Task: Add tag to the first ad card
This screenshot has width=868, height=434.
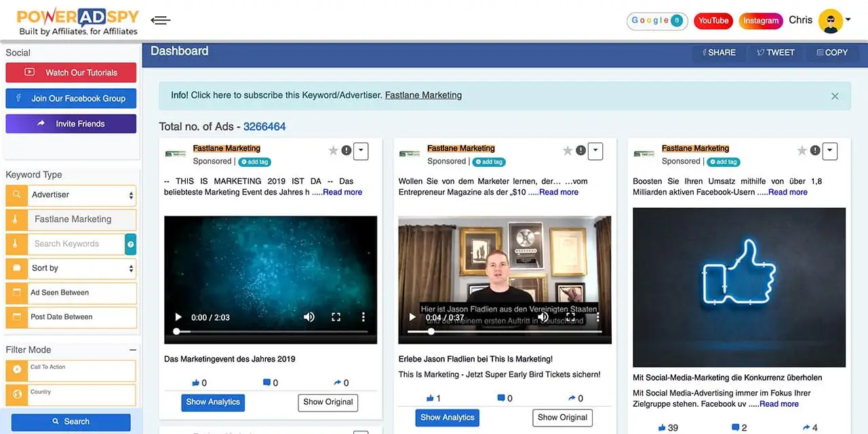Action: [x=254, y=162]
